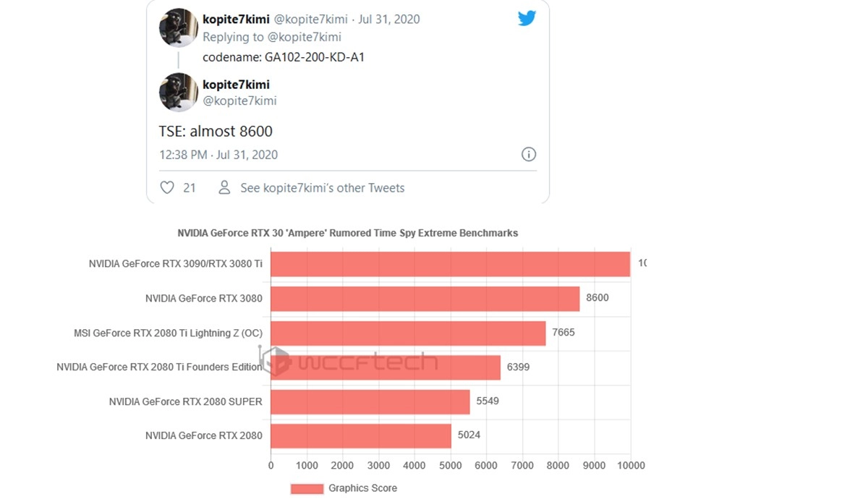Open the 12:38 PM Jul 31, 2020 timestamp
The image size is (868, 502).
[x=218, y=154]
